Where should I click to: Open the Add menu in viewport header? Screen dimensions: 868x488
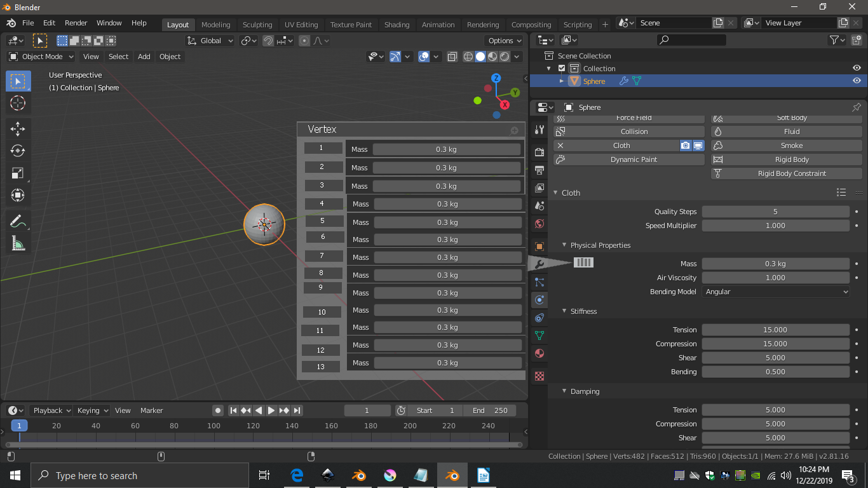coord(144,57)
